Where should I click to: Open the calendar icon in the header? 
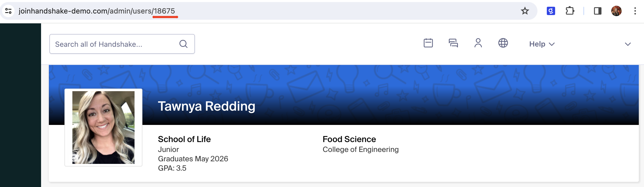[428, 43]
